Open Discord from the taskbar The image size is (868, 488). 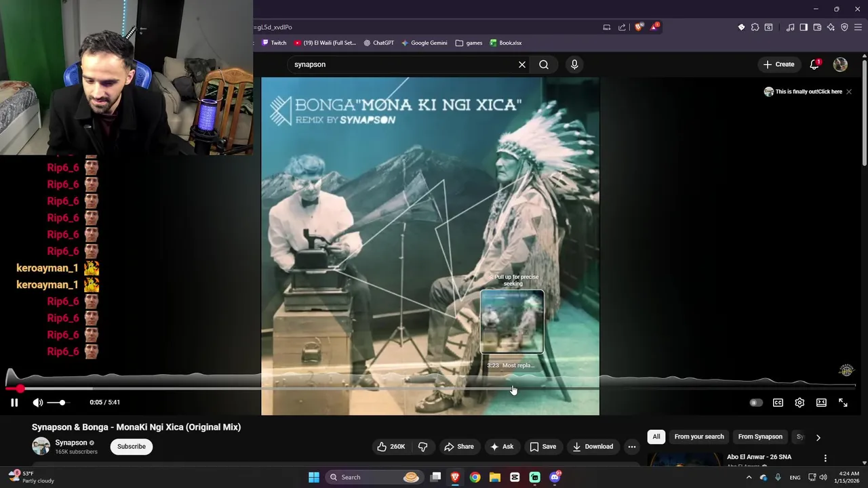(555, 477)
